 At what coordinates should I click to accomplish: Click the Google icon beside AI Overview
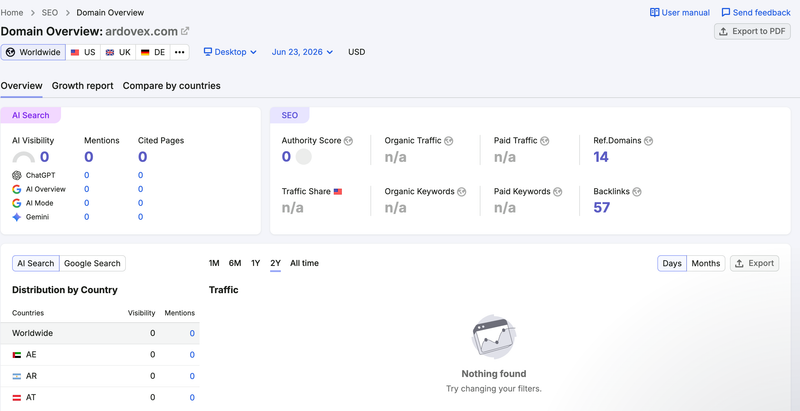coord(17,189)
